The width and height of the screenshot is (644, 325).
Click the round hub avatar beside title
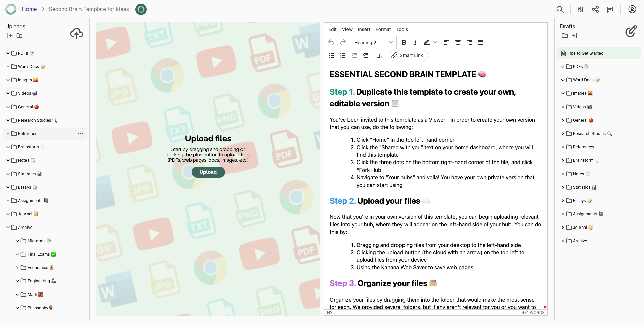(x=141, y=9)
